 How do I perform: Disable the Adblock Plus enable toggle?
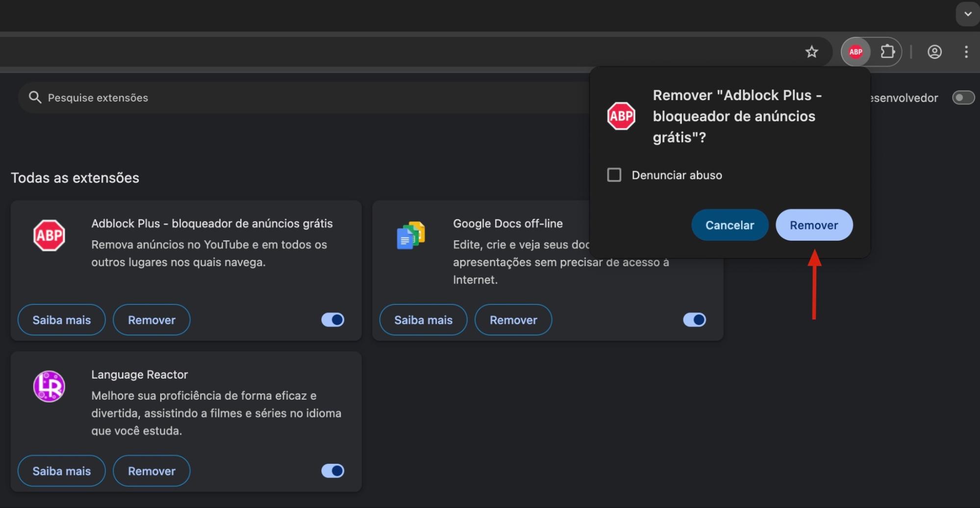pos(332,320)
